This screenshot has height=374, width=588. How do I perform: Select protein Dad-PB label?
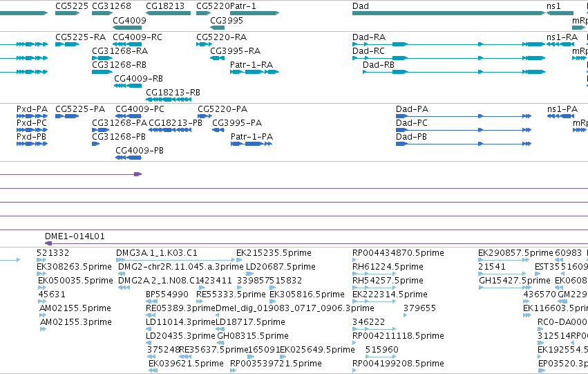(x=411, y=137)
